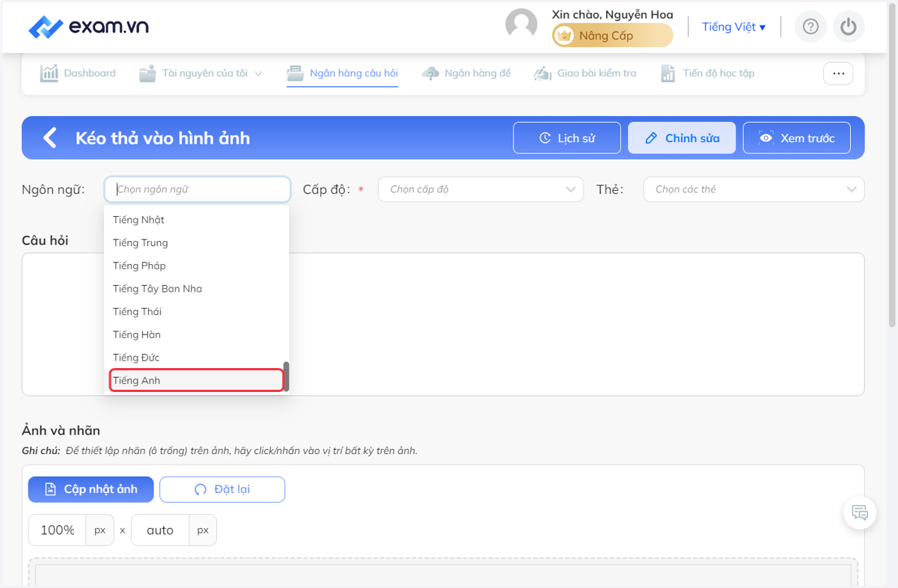Click the Xem trước preview button
The width and height of the screenshot is (898, 588).
click(x=796, y=138)
